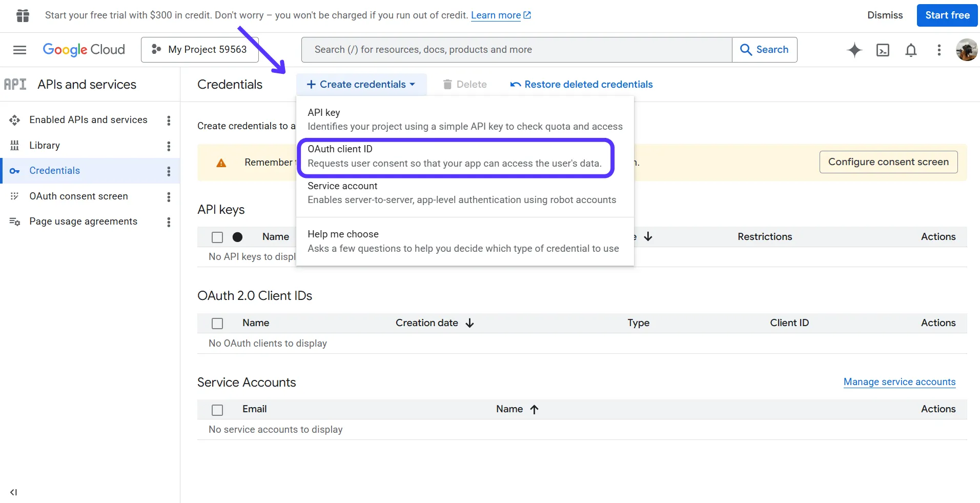This screenshot has height=503, width=980.
Task: Sort API keys by the descending arrow
Action: pyautogui.click(x=648, y=236)
